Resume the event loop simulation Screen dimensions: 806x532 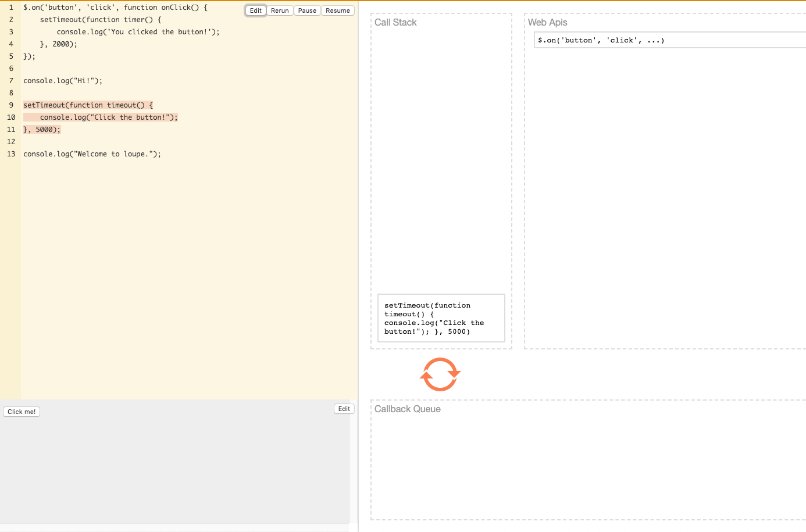[337, 10]
